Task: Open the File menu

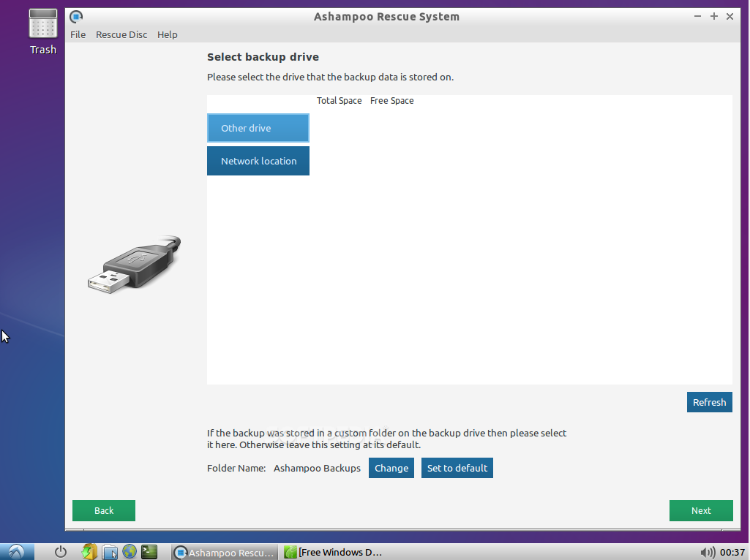Action: [78, 34]
